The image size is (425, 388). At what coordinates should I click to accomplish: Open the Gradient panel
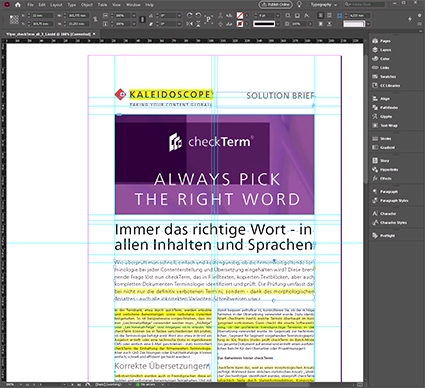pyautogui.click(x=384, y=148)
